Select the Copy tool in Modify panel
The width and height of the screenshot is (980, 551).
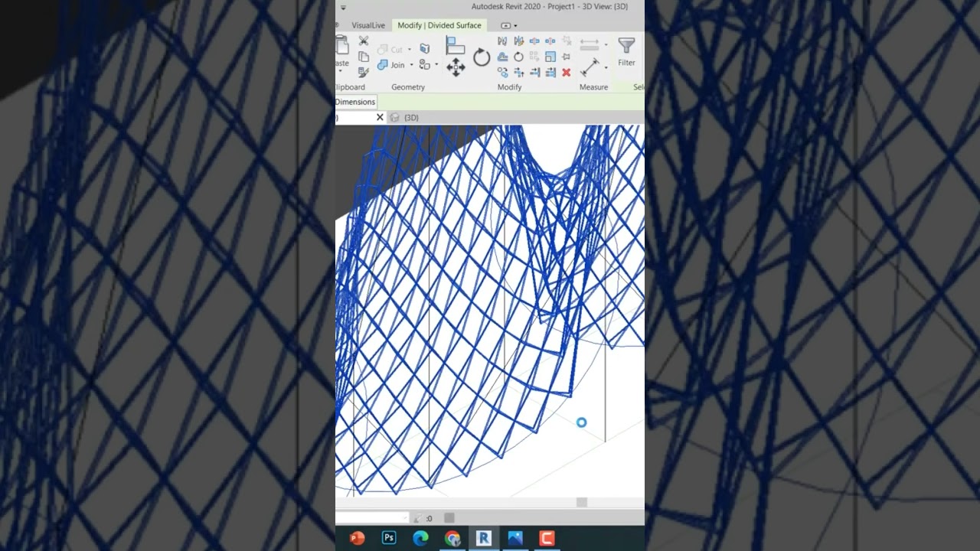point(502,72)
